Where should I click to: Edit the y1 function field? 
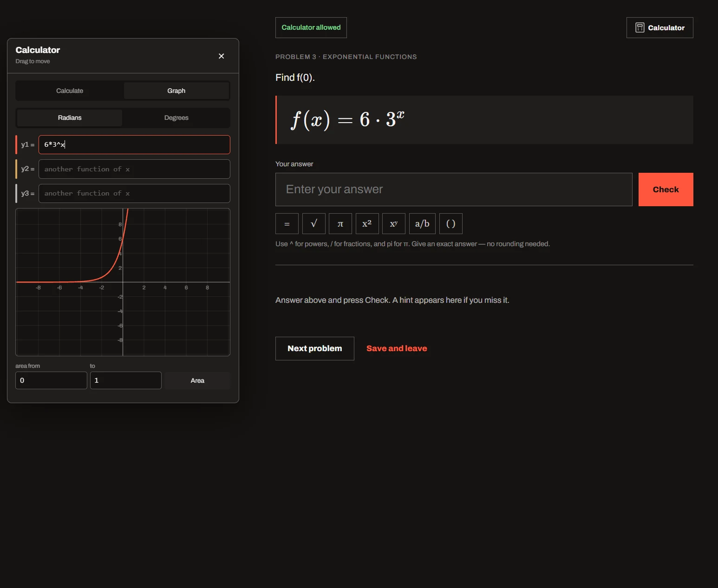coord(134,144)
